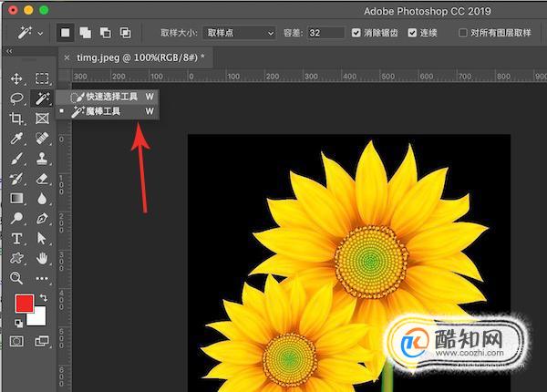
Task: Open the 取样大小 sample size dropdown
Action: point(239,33)
